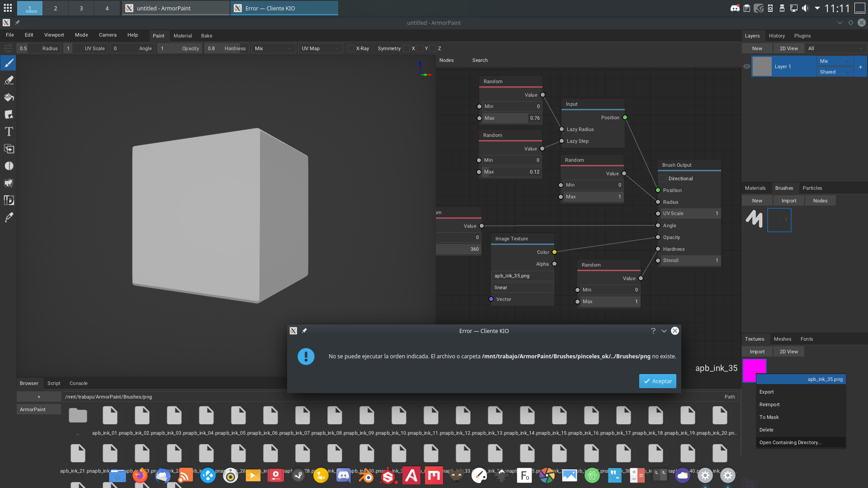Open the Kodi dock icon
The height and width of the screenshot is (488, 868).
208,475
